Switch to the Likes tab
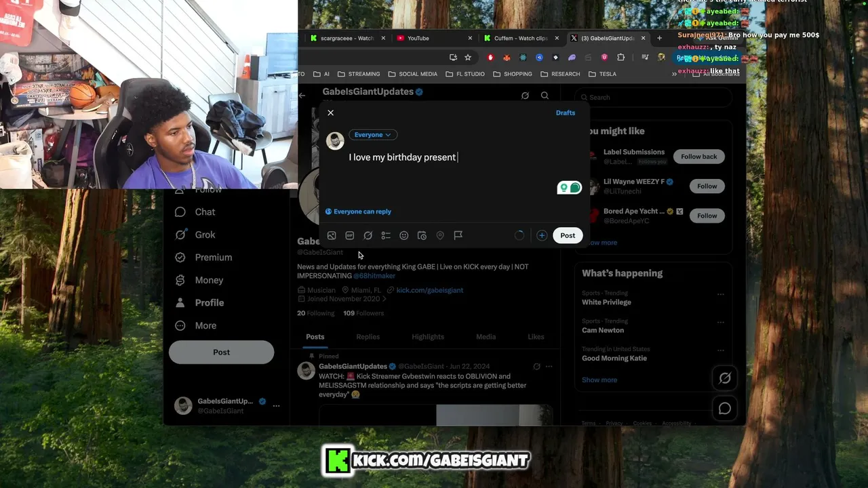The image size is (868, 488). pyautogui.click(x=536, y=337)
